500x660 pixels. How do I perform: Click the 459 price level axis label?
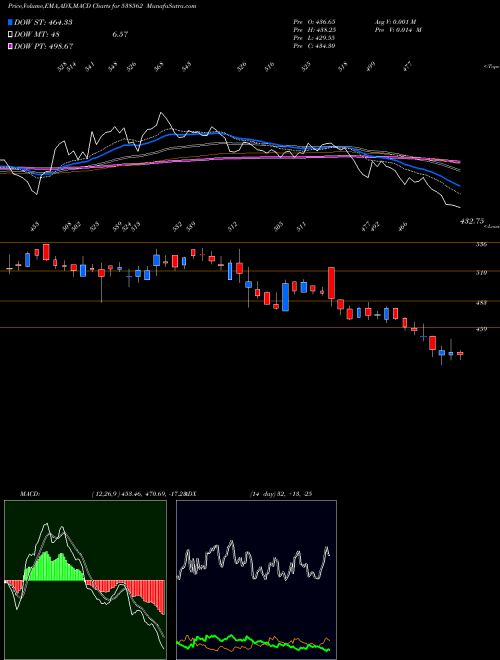click(482, 329)
